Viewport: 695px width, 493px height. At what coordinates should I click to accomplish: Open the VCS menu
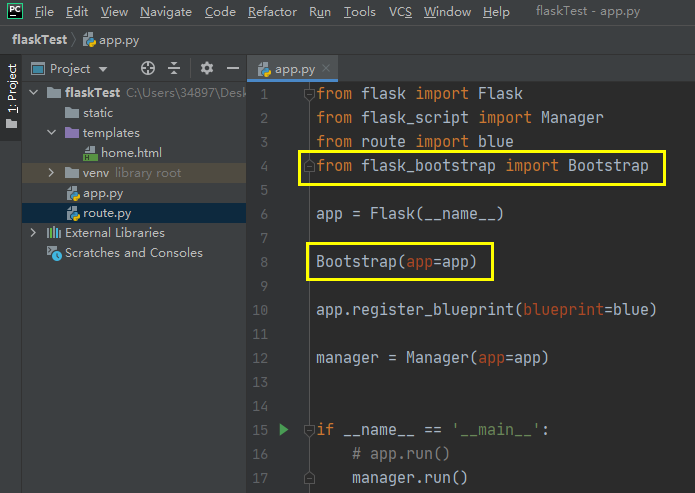pos(400,12)
